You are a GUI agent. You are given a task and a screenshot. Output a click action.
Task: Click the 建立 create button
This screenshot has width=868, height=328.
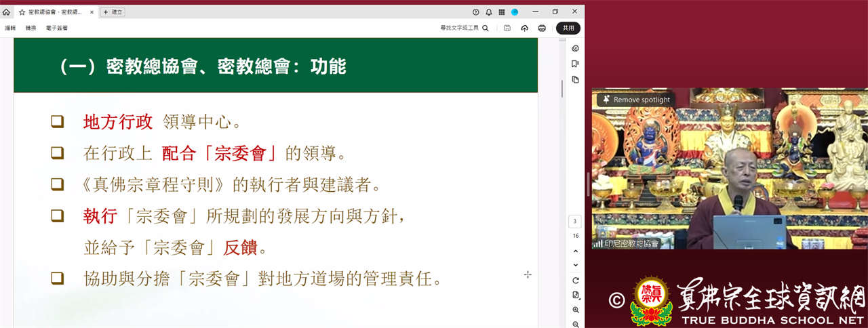click(x=113, y=12)
